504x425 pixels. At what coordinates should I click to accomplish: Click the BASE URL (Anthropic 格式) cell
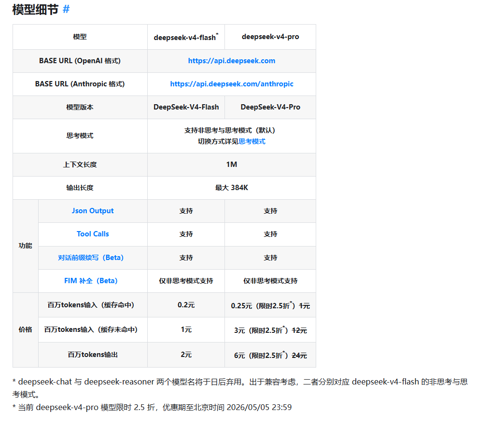(x=80, y=84)
